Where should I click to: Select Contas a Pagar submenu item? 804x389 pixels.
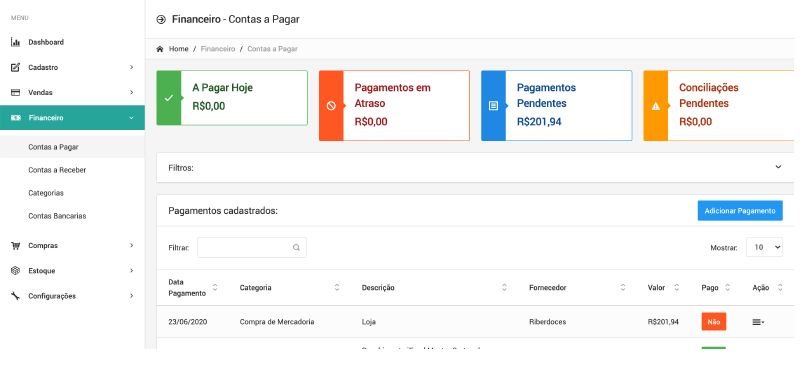pos(72,147)
